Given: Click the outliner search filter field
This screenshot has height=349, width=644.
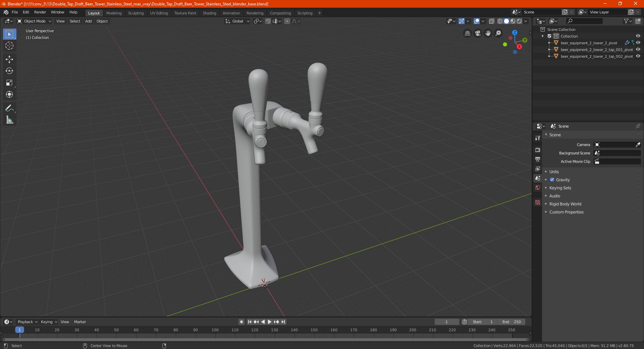Looking at the screenshot, I should (584, 21).
